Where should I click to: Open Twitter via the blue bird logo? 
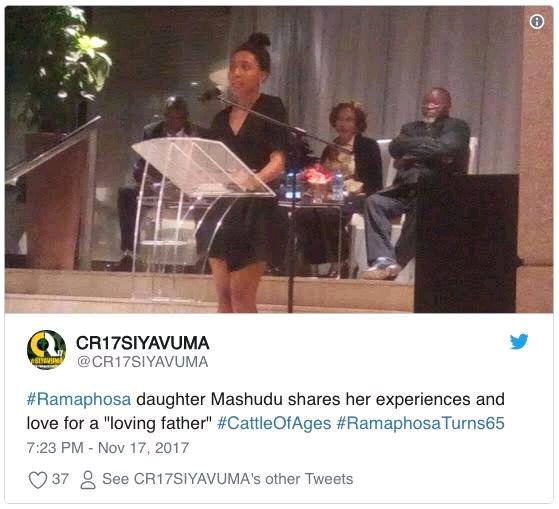click(x=519, y=341)
